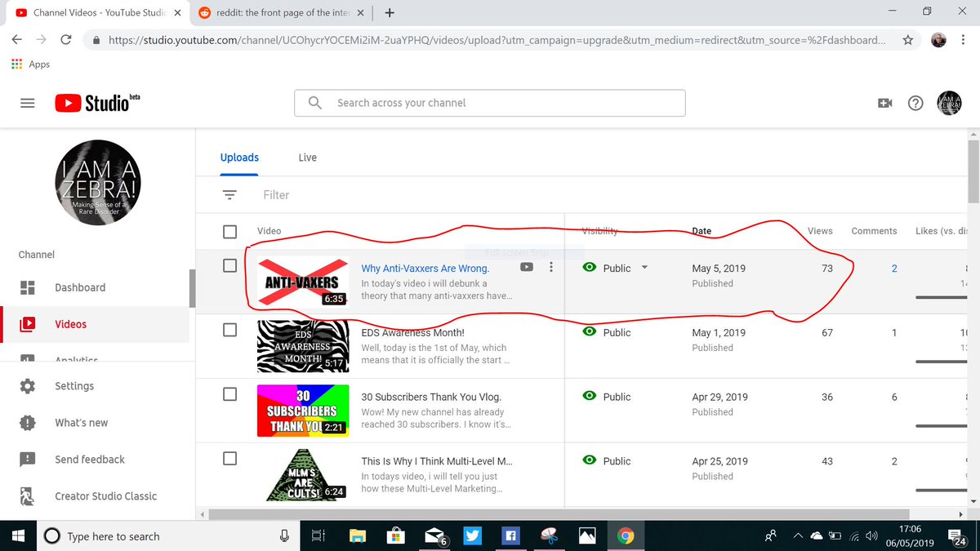
Task: Click YouTube icon on Anti-Vaxxers row
Action: [x=528, y=267]
